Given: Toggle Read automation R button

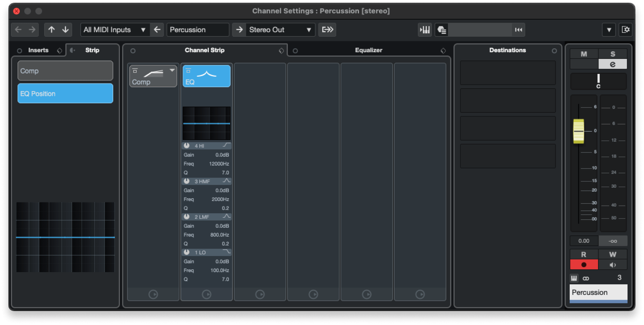Looking at the screenshot, I should [x=584, y=255].
